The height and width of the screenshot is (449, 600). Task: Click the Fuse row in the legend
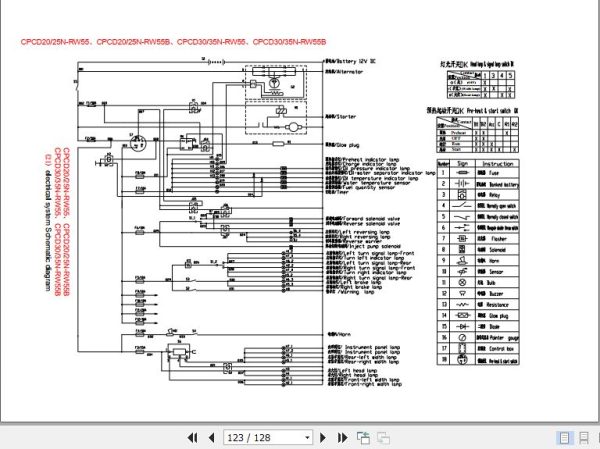click(x=478, y=173)
